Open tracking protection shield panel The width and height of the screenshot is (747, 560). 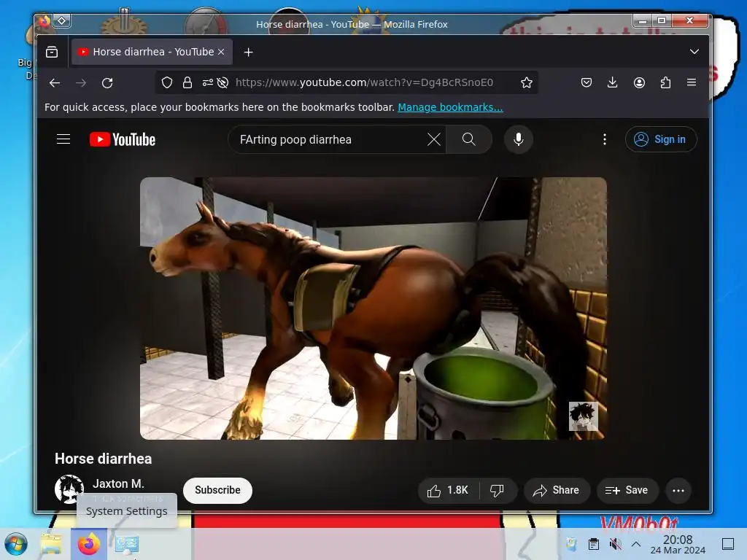pos(167,82)
